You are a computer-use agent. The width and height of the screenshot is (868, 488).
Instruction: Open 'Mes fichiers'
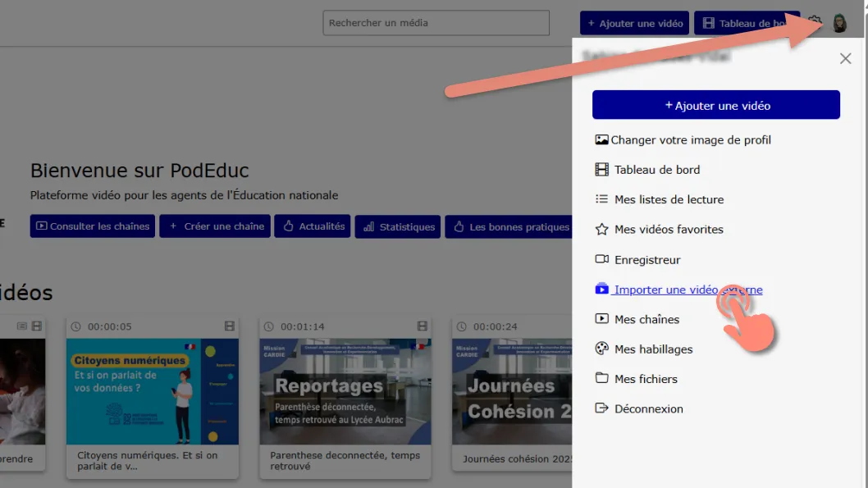click(646, 380)
